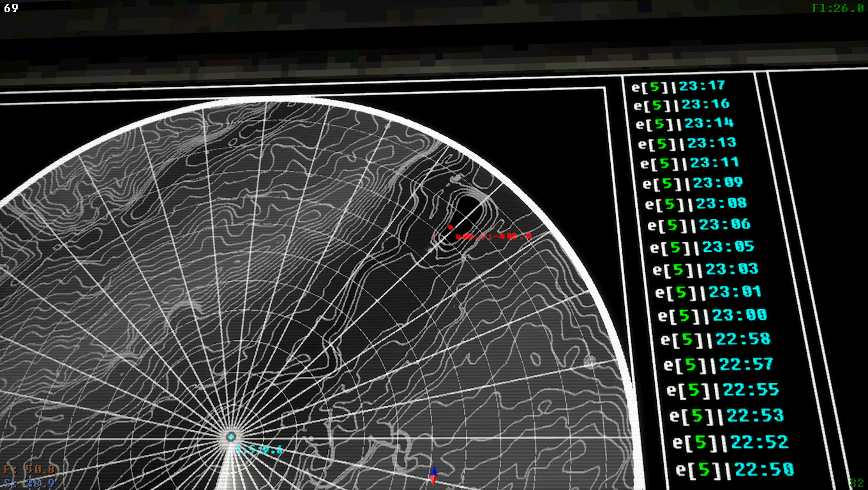Select log entry e[5]|22:55
This screenshot has width=868, height=490.
pyautogui.click(x=722, y=390)
